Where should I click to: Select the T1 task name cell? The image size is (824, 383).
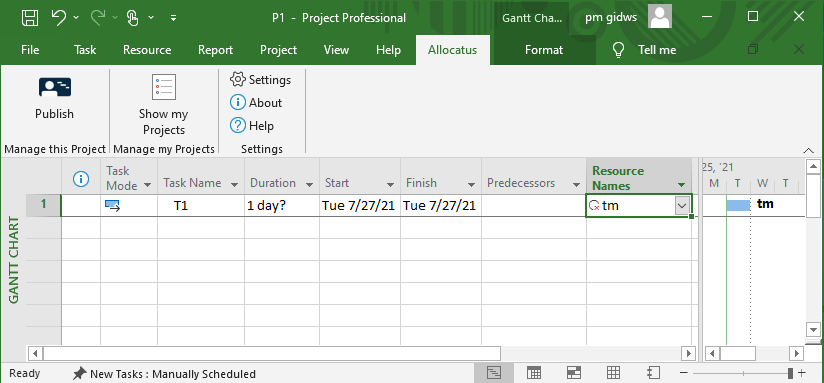tap(201, 205)
